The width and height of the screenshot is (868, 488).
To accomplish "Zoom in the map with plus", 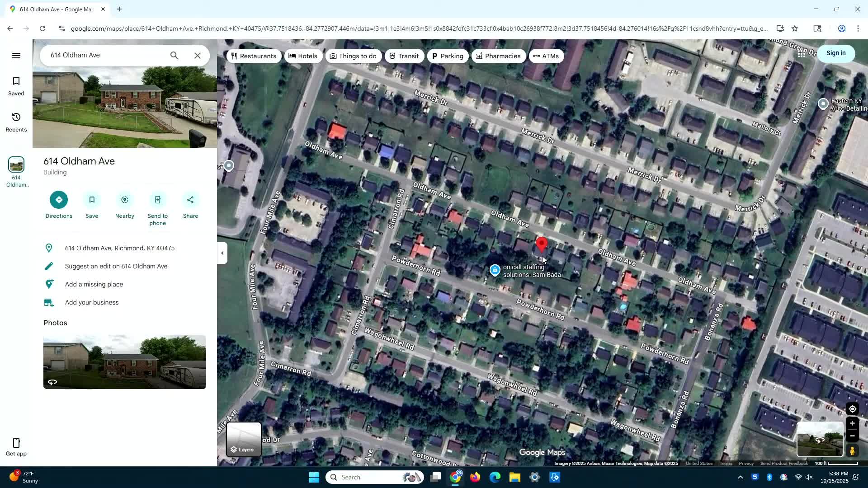I will 852,423.
